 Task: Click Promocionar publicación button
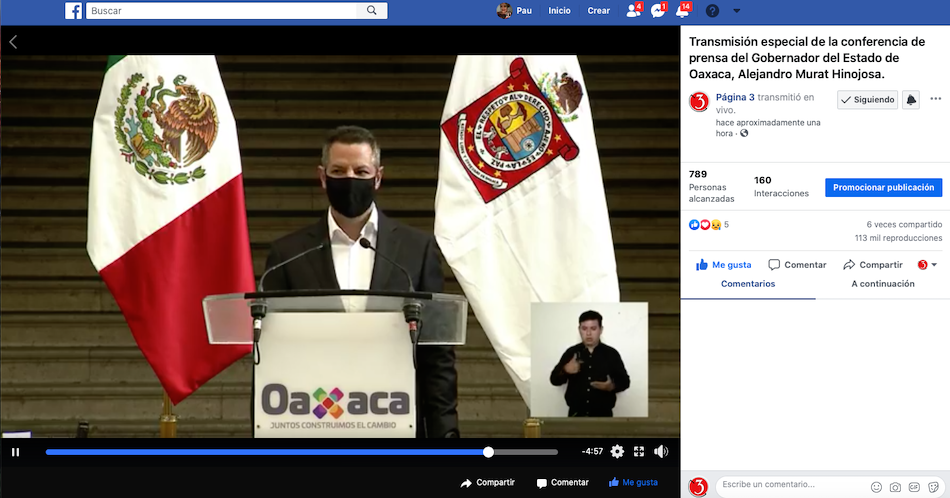(x=883, y=187)
